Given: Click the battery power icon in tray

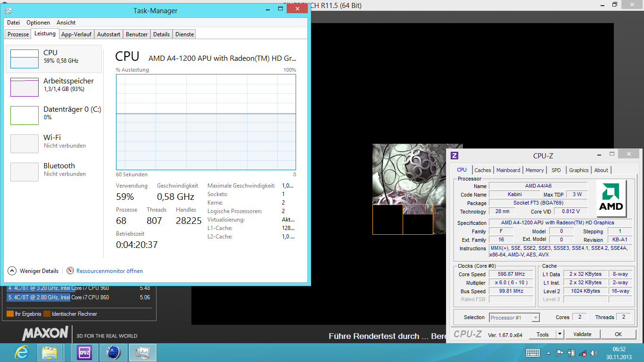Looking at the screenshot, I should pyautogui.click(x=571, y=353).
